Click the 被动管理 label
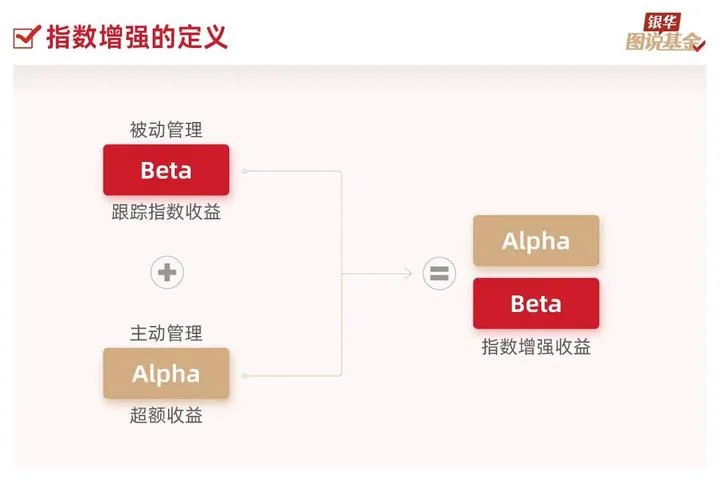This screenshot has height=500, width=720. (166, 130)
